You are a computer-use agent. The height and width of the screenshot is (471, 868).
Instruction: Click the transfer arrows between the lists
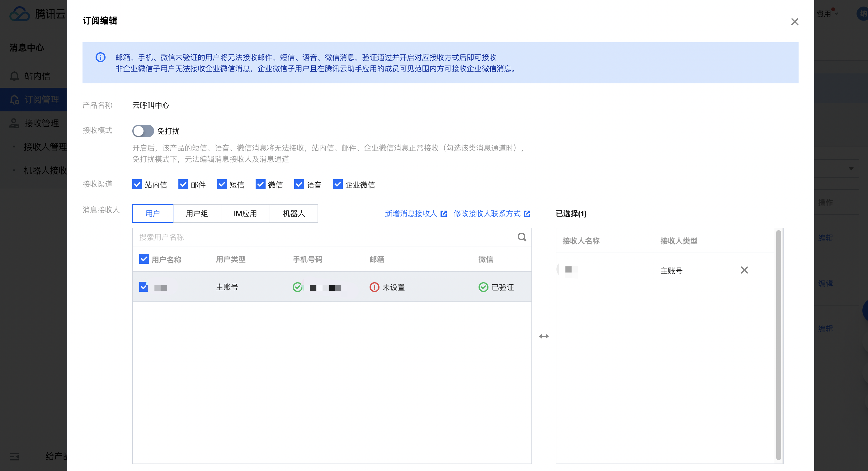pyautogui.click(x=544, y=336)
